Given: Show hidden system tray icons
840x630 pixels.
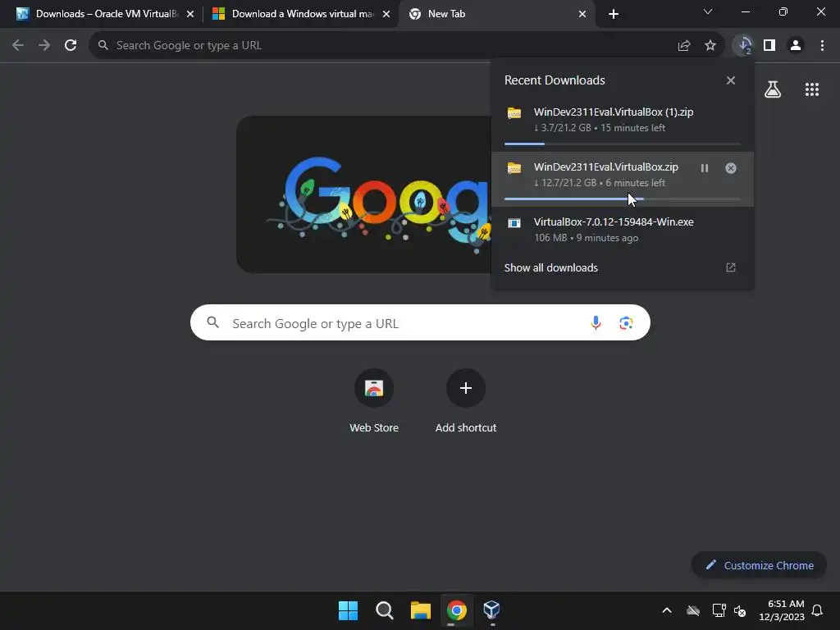Looking at the screenshot, I should pos(667,610).
